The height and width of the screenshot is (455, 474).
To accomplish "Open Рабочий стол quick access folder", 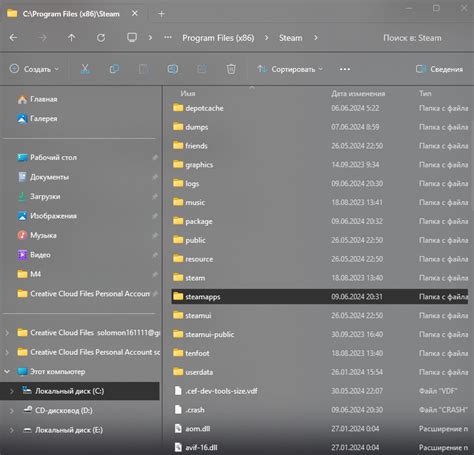I will tap(47, 157).
